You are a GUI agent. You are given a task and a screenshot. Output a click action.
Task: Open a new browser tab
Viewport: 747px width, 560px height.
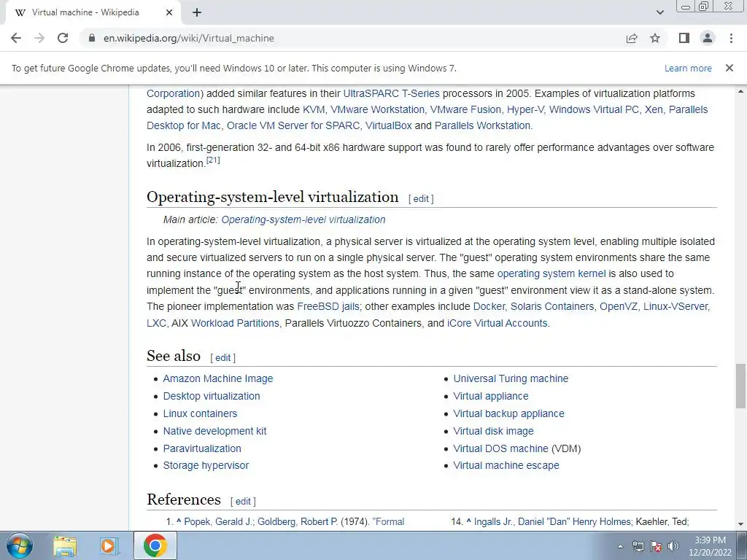(197, 13)
